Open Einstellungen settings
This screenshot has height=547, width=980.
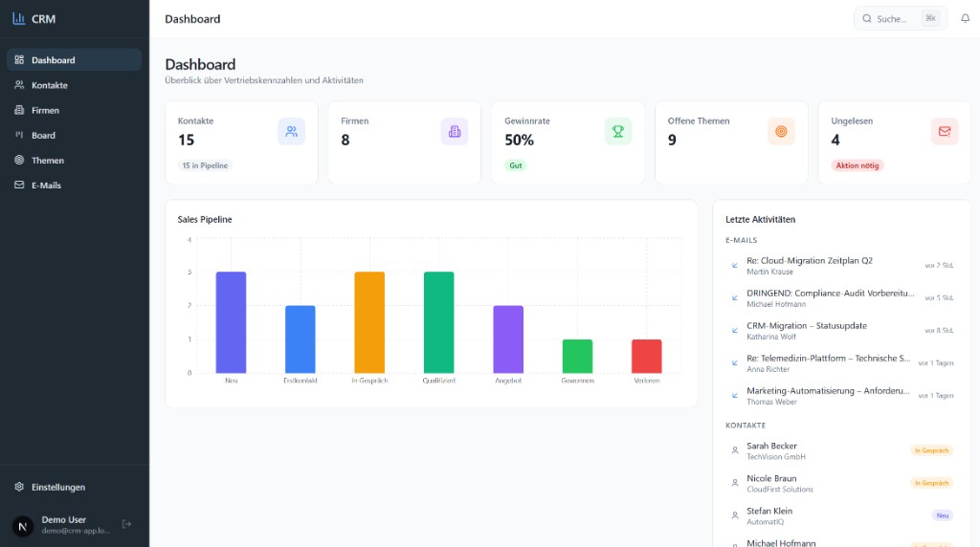coord(57,487)
